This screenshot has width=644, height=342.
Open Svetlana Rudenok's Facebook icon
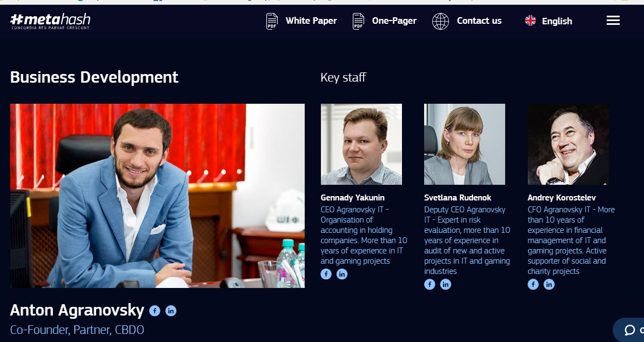[x=430, y=284]
